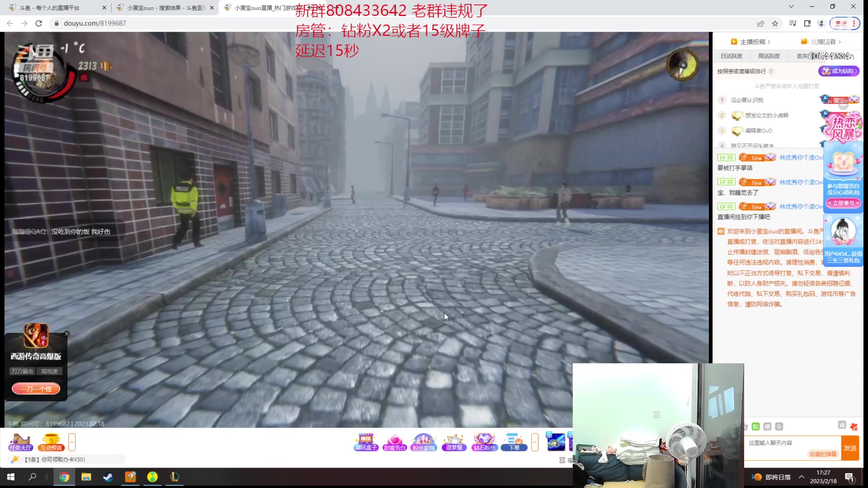Image resolution: width=868 pixels, height=488 pixels.
Task: Toggle the 滤 chat filter button
Action: [841, 425]
